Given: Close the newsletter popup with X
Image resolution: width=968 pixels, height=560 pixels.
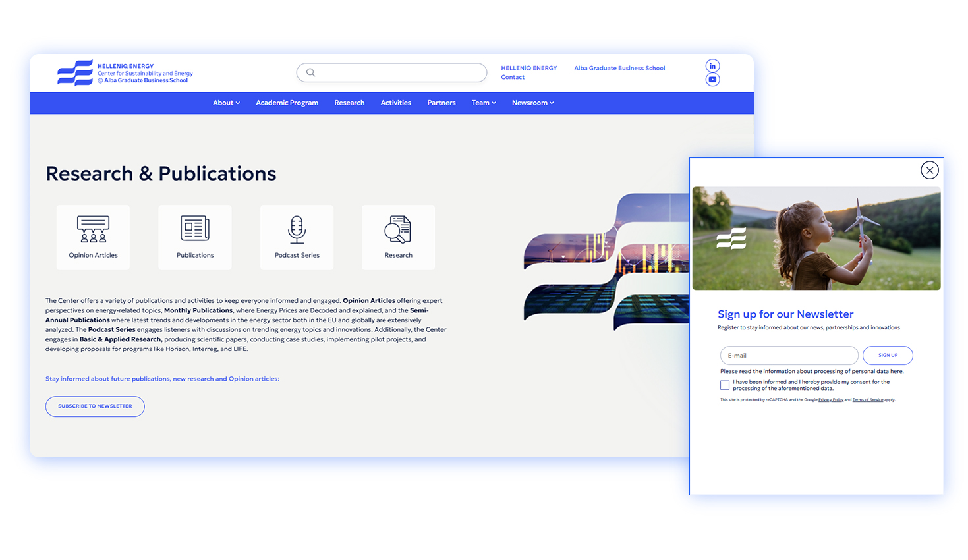Looking at the screenshot, I should coord(929,170).
